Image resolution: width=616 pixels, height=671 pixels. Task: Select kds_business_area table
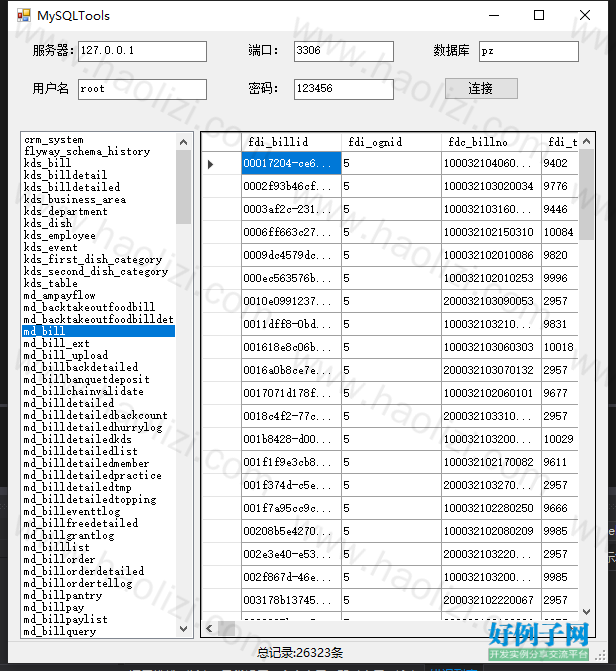pos(98,199)
